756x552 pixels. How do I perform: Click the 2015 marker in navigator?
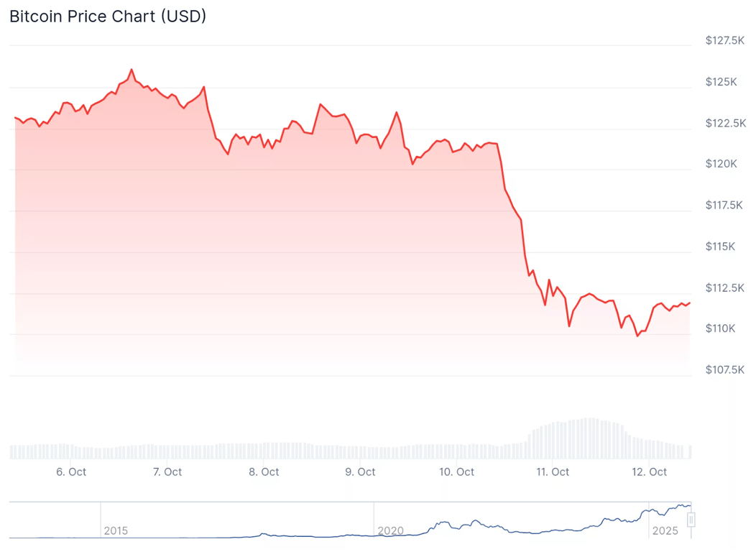pyautogui.click(x=116, y=531)
